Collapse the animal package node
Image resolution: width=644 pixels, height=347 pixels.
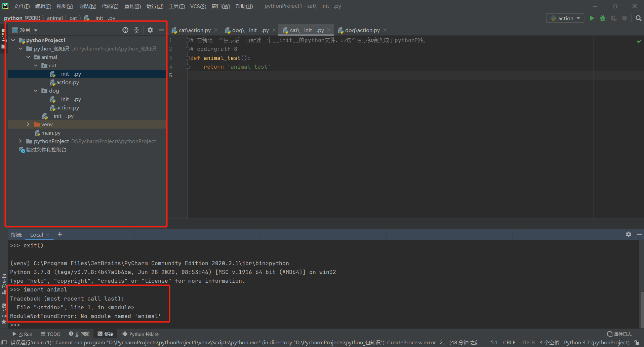coord(28,57)
